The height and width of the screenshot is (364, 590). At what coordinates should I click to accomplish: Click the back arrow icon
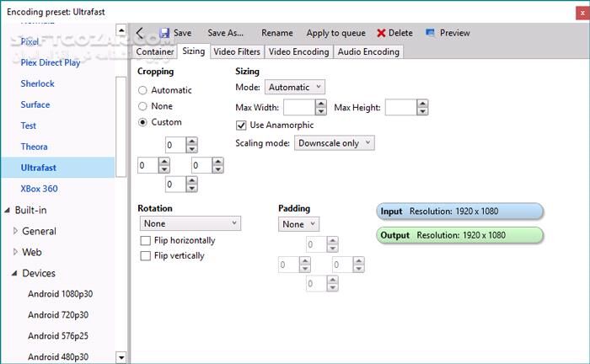coord(140,33)
